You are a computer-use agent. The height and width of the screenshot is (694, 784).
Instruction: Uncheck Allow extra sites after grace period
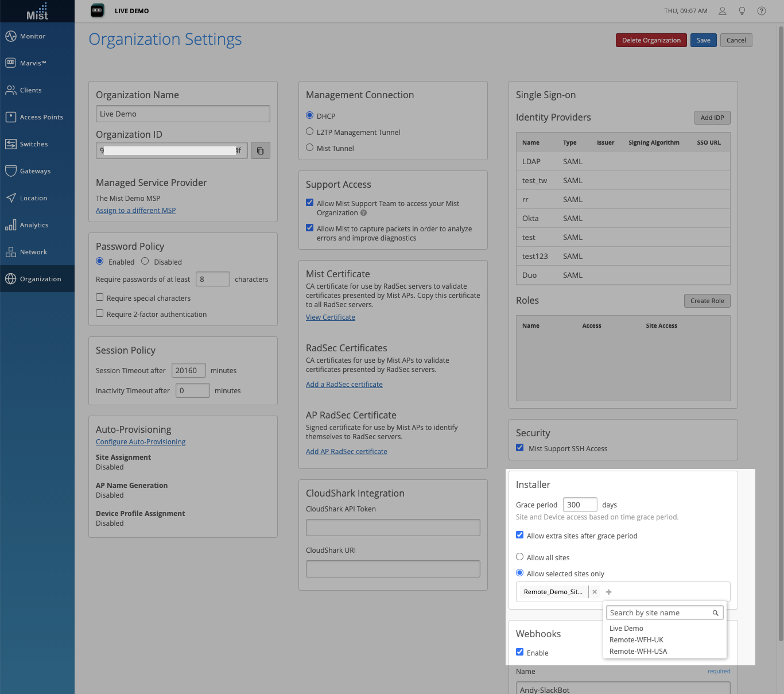(x=520, y=535)
